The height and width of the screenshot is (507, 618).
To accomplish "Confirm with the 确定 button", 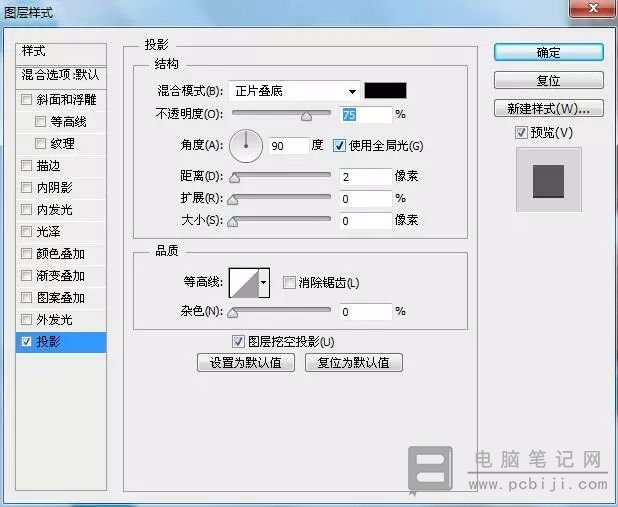I will 549,52.
